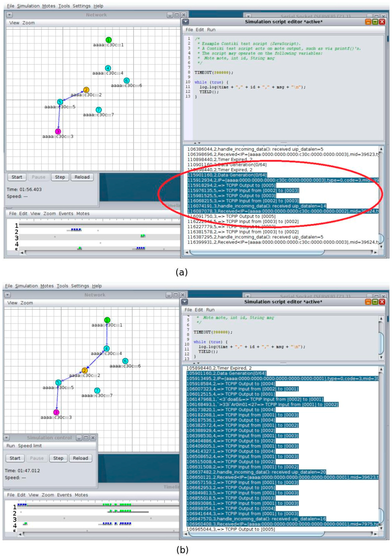Image resolution: width=392 pixels, height=556 pixels.
Task: Select cyan mote 5 in figure (a)
Action: (60, 102)
